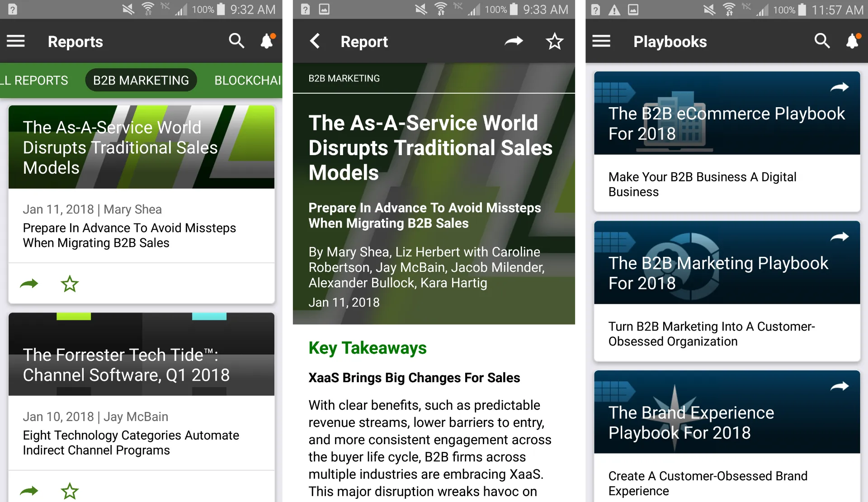Tap the warning triangle status icon at 11:57 AM
Screen dimensions: 868x502
coord(614,9)
